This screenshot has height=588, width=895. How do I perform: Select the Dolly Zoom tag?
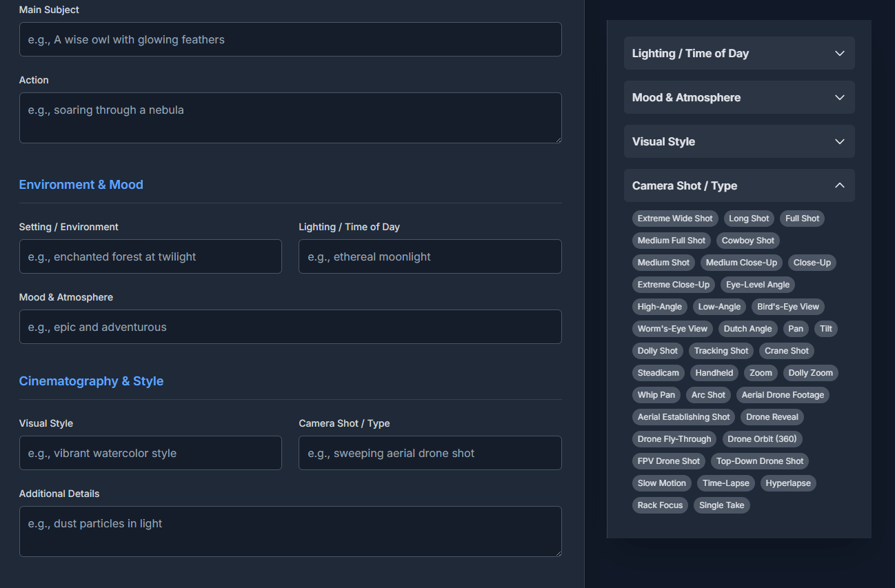[x=810, y=372]
